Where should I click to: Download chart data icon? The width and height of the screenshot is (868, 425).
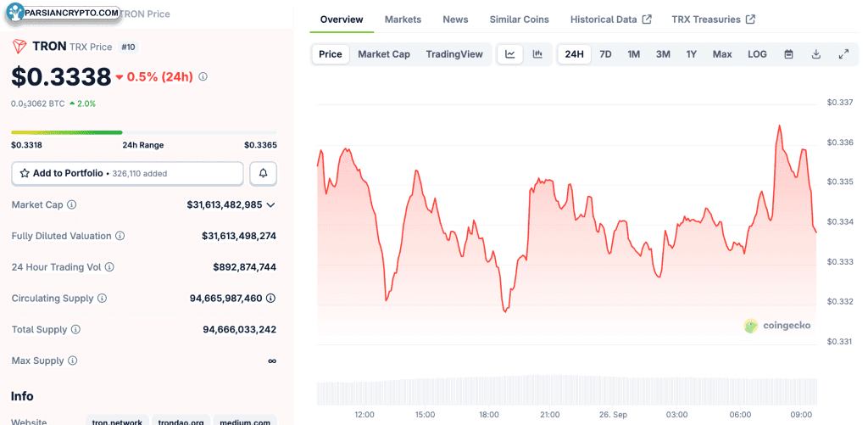click(815, 54)
